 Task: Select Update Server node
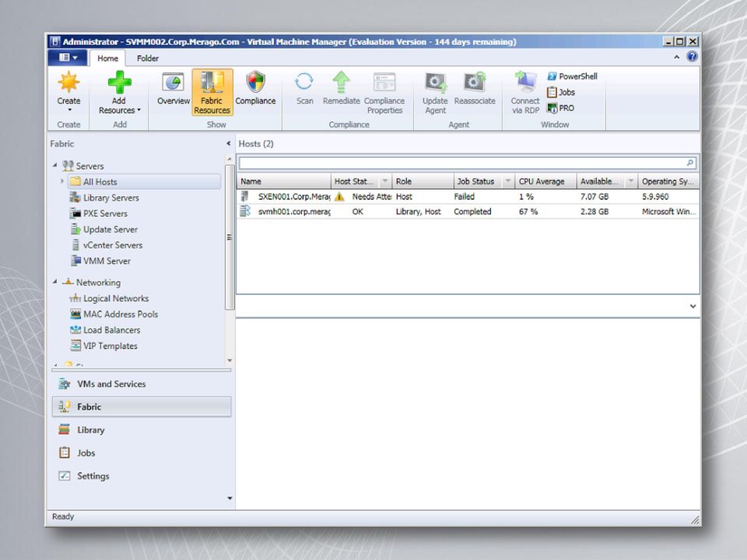pos(103,229)
